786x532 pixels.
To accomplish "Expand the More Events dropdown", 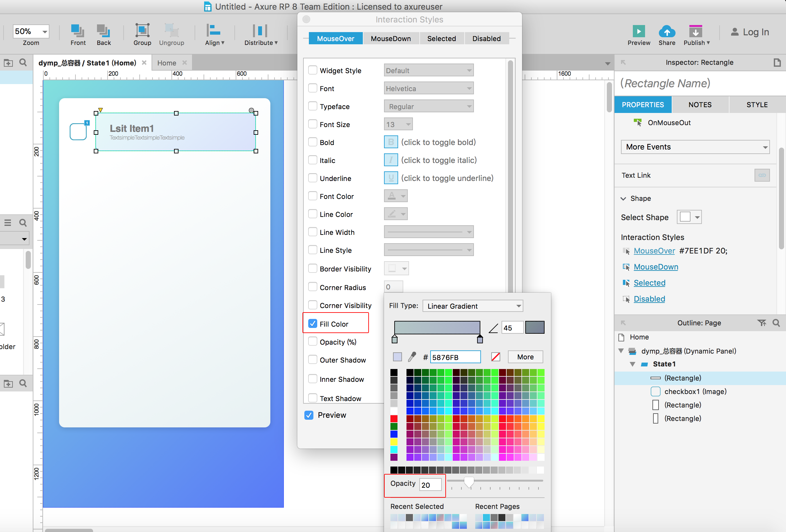I will 695,147.
